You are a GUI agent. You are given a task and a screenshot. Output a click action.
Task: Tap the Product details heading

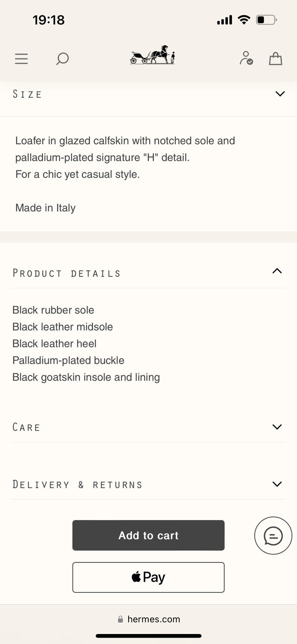tap(67, 273)
